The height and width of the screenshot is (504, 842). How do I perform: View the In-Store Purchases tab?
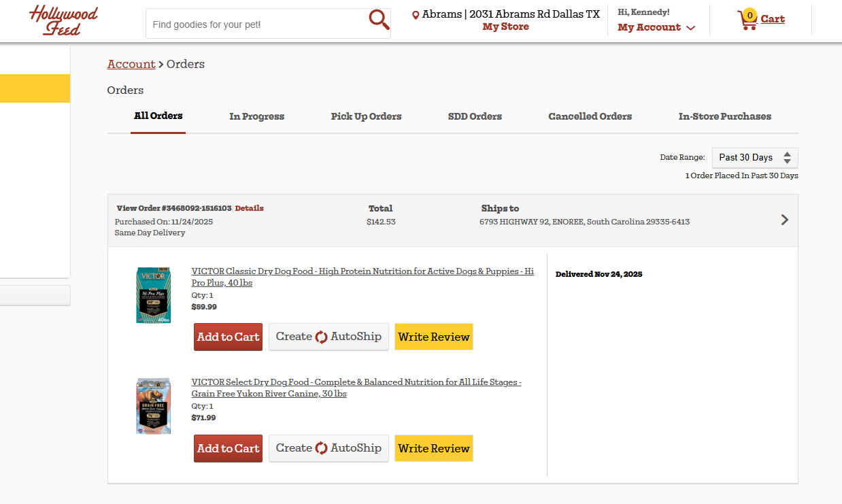724,116
